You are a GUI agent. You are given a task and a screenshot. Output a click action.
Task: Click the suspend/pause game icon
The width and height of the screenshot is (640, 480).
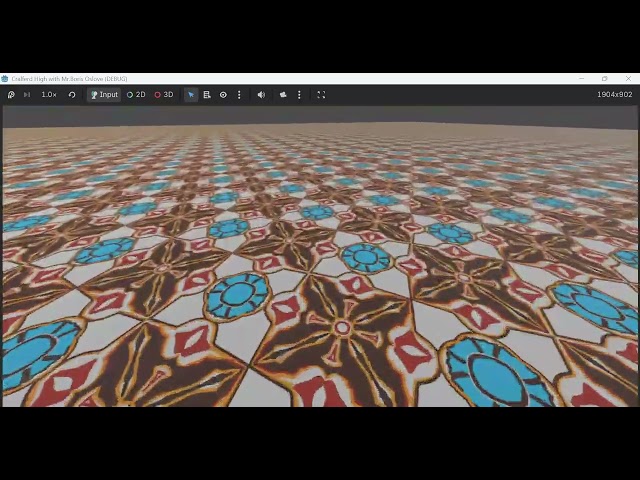[x=11, y=95]
